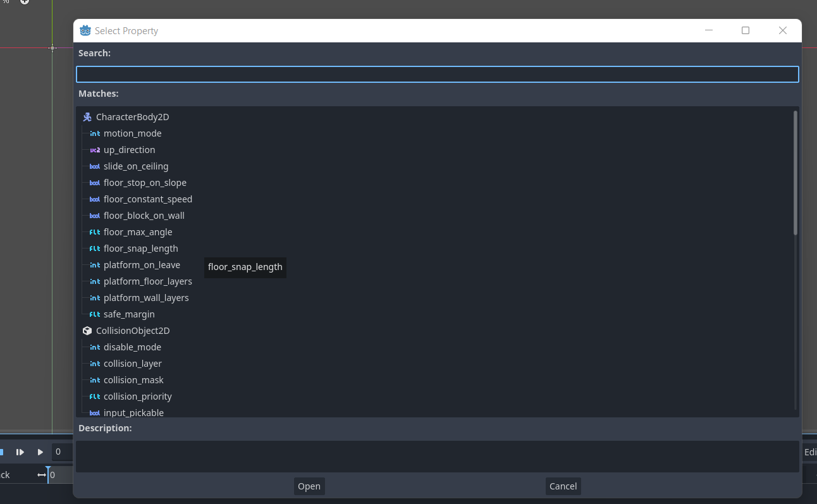Select the disable_mode property
Viewport: 817px width, 504px height.
click(132, 347)
